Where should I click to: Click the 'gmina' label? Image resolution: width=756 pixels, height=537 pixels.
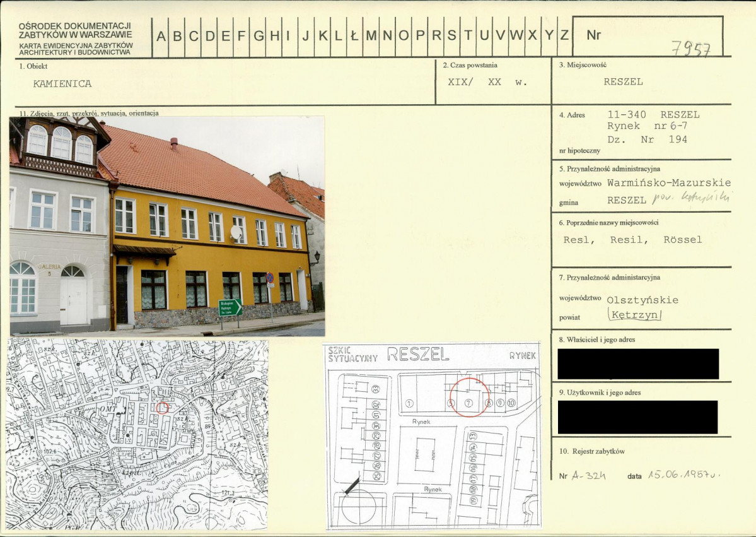pyautogui.click(x=569, y=203)
